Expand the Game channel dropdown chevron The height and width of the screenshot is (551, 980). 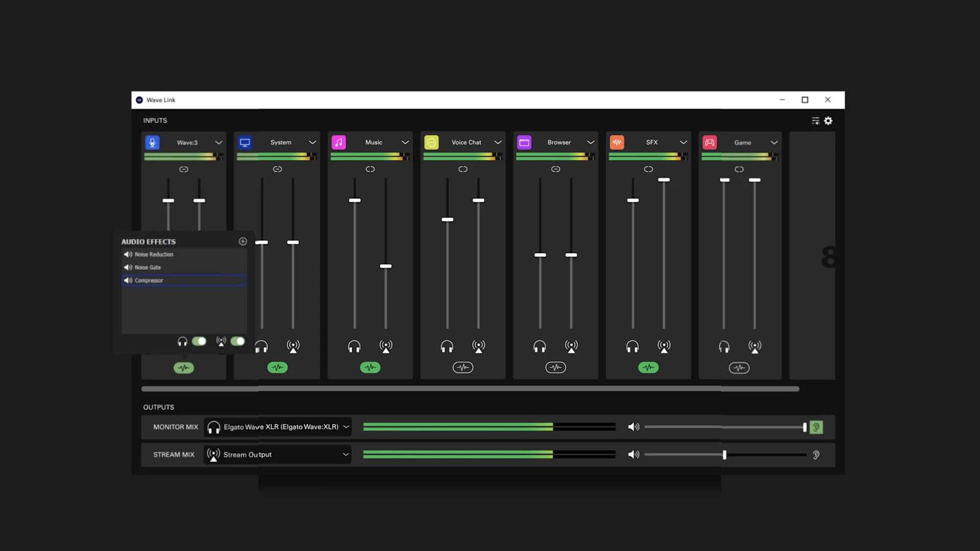[774, 142]
